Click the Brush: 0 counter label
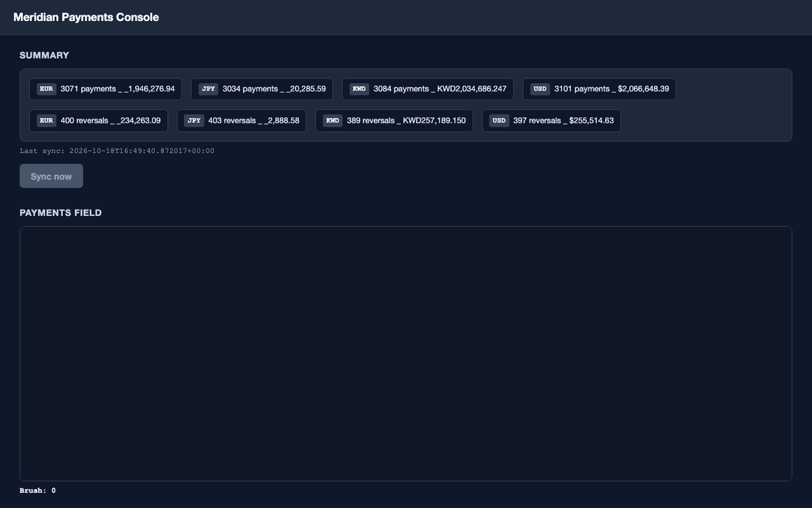Image resolution: width=812 pixels, height=508 pixels. (x=38, y=490)
